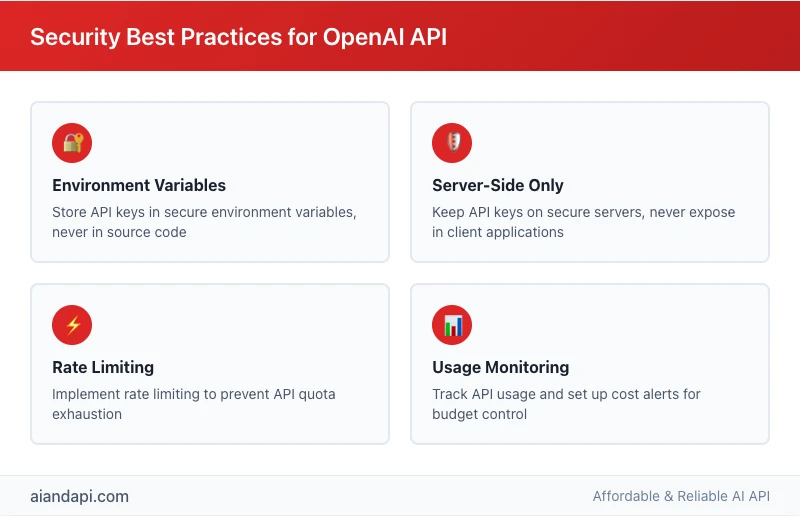Image resolution: width=800 pixels, height=516 pixels.
Task: Click the aiandapi.com footer text
Action: pos(80,497)
